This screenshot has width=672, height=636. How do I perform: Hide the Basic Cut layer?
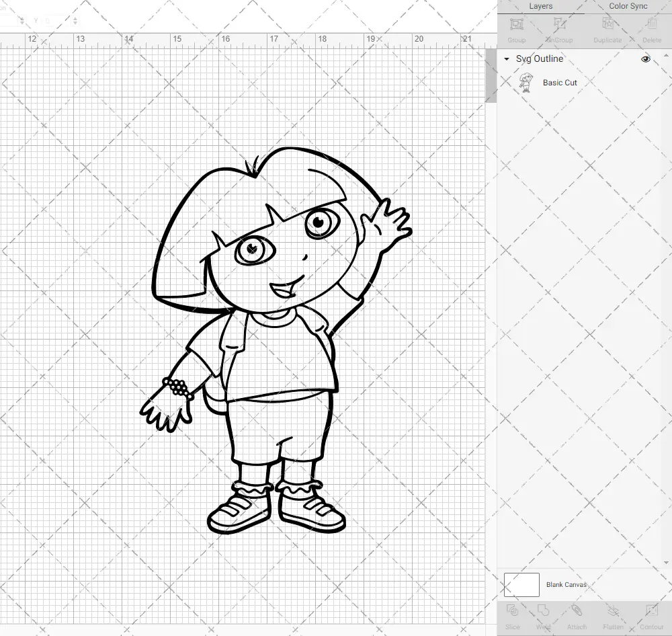(645, 82)
